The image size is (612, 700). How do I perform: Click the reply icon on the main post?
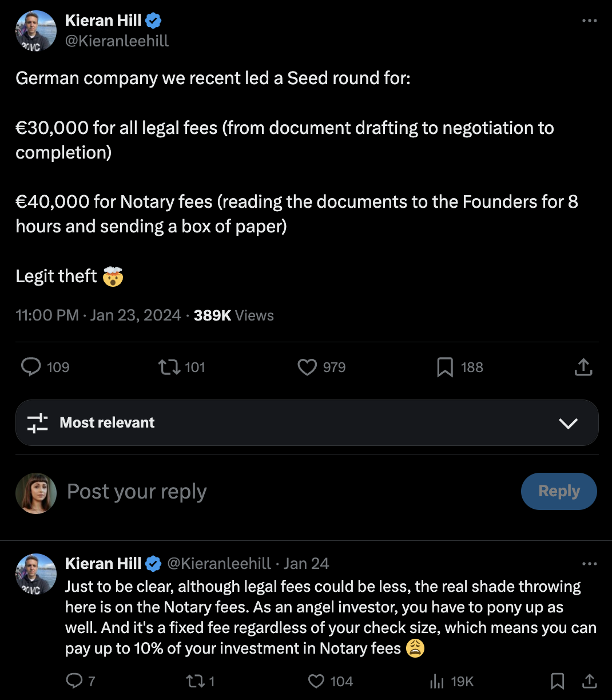coord(31,367)
